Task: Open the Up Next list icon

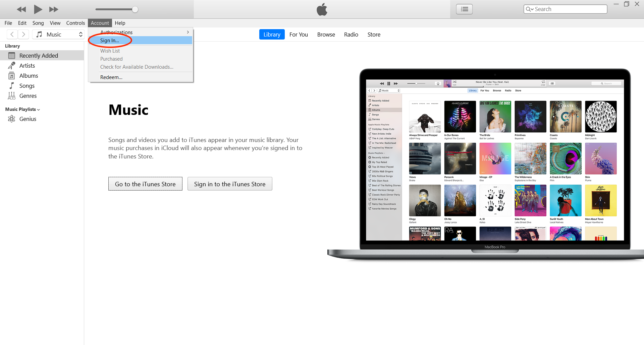Action: 464,9
